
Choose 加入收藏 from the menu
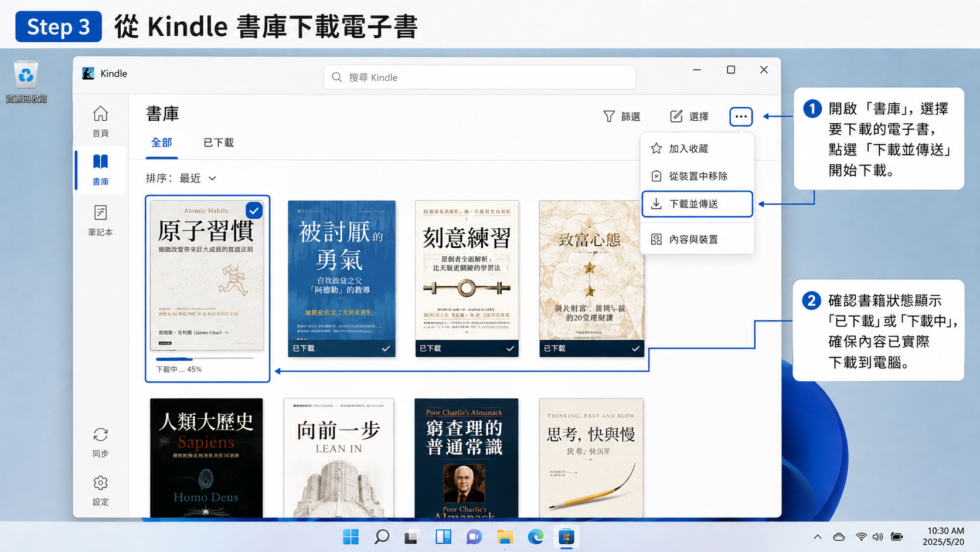(697, 148)
